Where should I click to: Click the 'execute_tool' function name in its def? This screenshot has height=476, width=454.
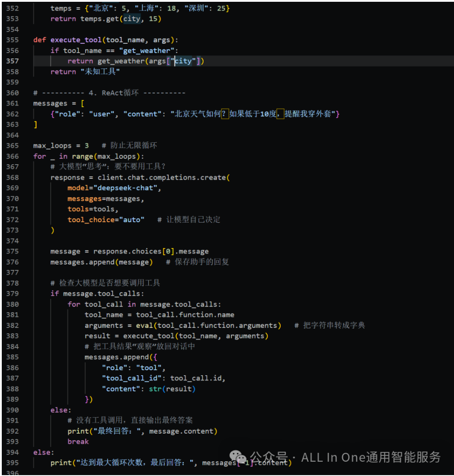coord(76,40)
